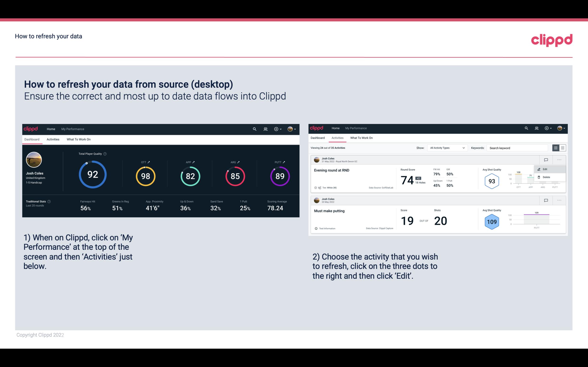Image resolution: width=588 pixels, height=367 pixels.
Task: Click the search icon in navigation bar
Action: coord(254,128)
